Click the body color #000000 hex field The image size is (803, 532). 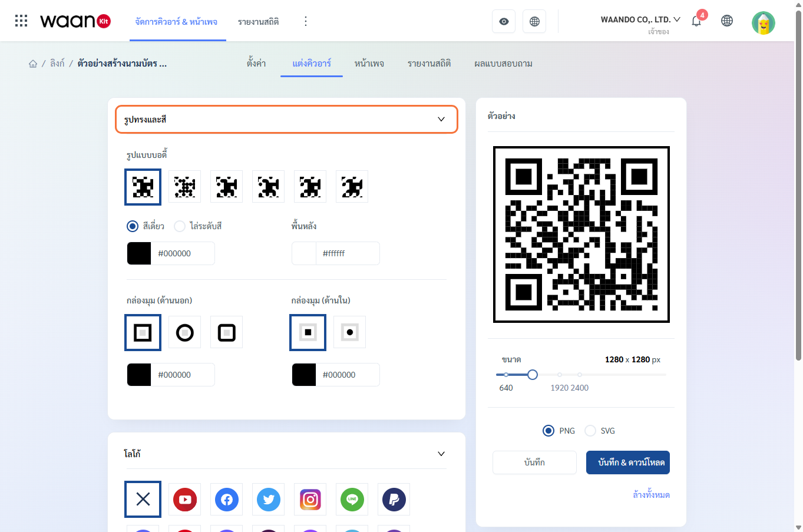pyautogui.click(x=183, y=253)
